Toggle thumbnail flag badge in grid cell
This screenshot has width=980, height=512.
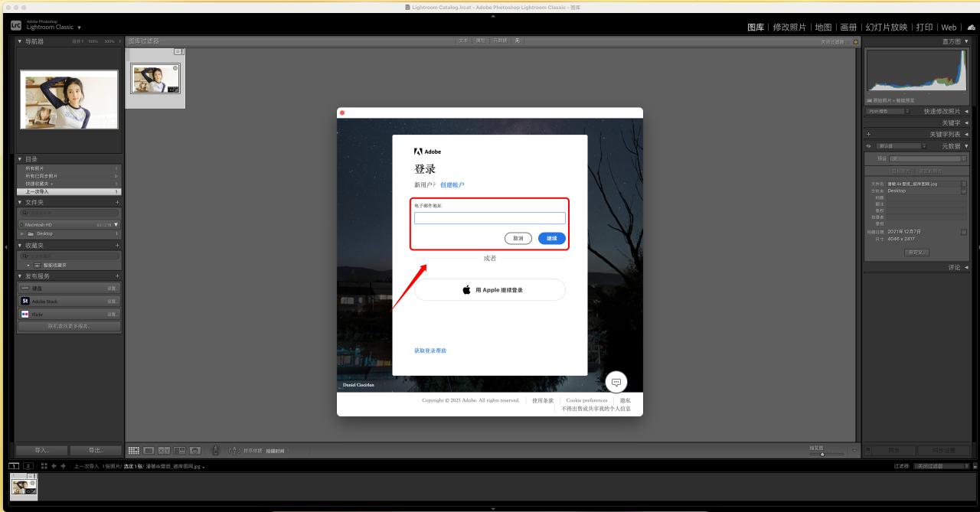click(x=179, y=51)
